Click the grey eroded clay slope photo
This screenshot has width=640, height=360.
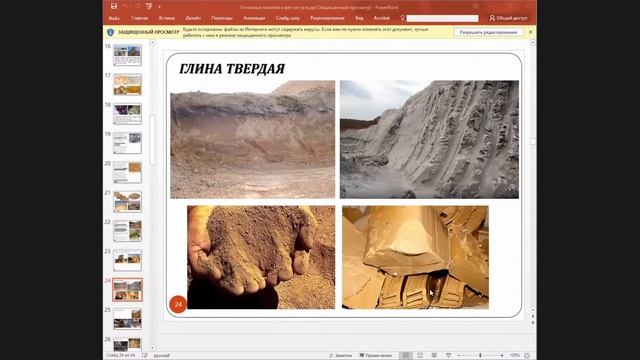(x=429, y=140)
